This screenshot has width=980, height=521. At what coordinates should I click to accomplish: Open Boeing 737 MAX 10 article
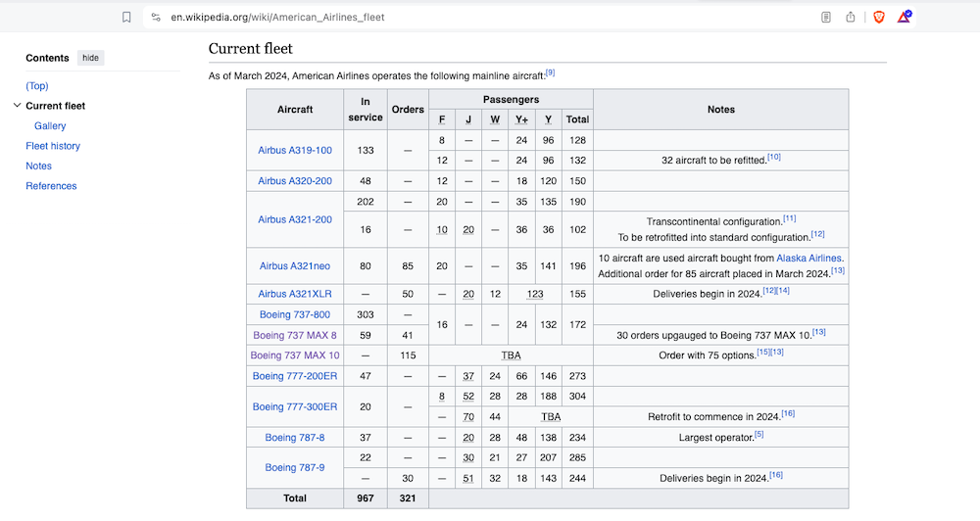295,355
